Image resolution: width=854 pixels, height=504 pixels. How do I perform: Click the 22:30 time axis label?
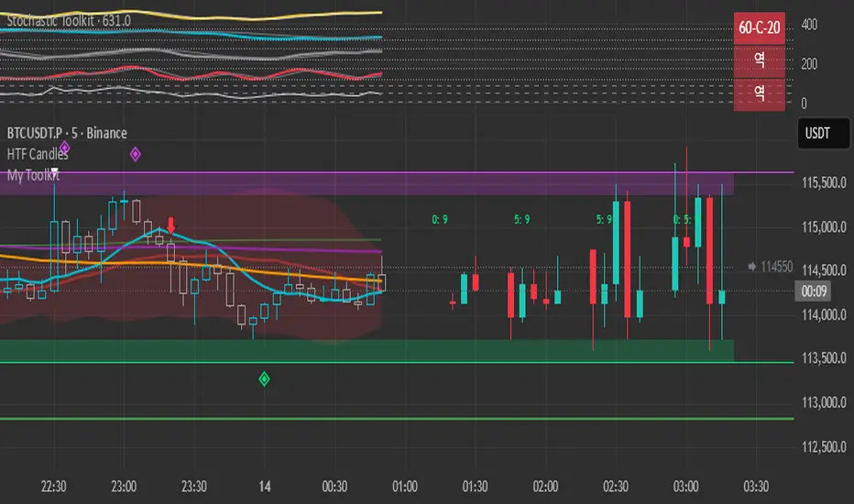point(53,486)
